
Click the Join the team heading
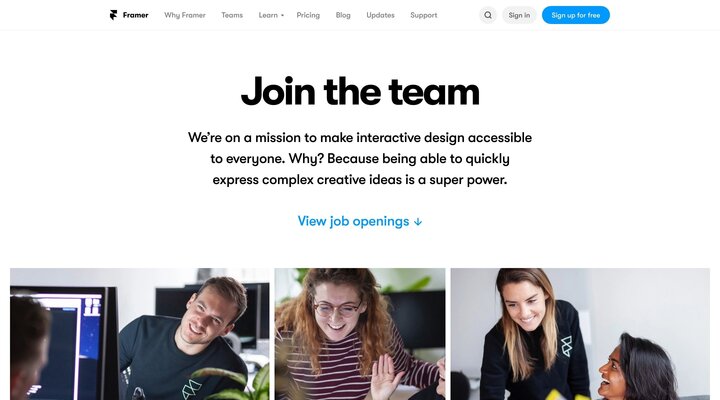tap(360, 92)
